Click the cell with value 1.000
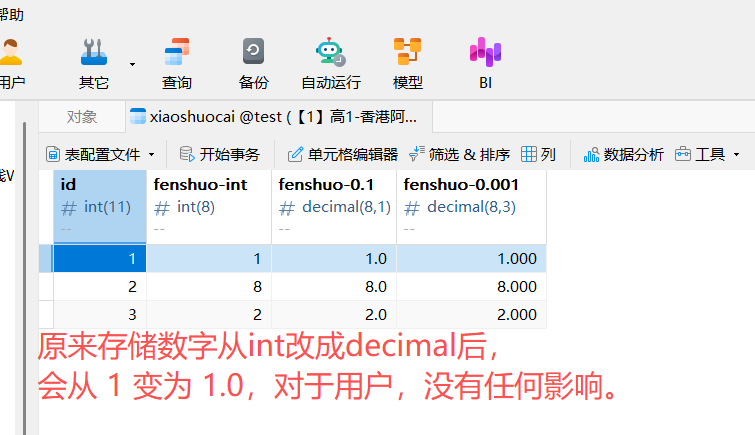 [471, 259]
